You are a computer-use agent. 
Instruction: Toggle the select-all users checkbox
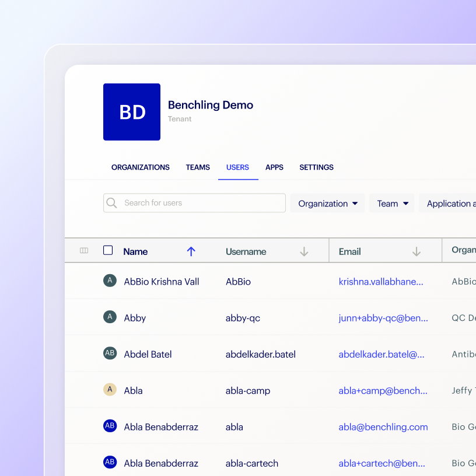point(108,250)
